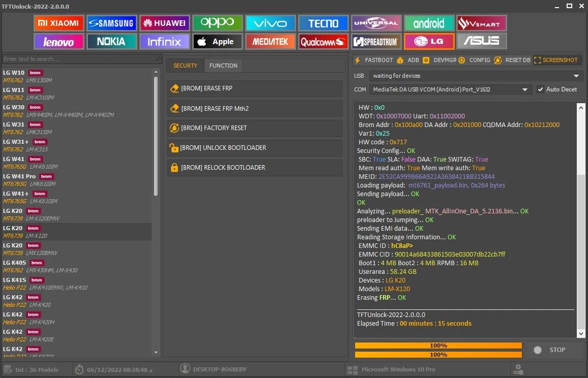Click the Windows logo in status bar
This screenshot has height=378, width=588.
pyautogui.click(x=352, y=370)
